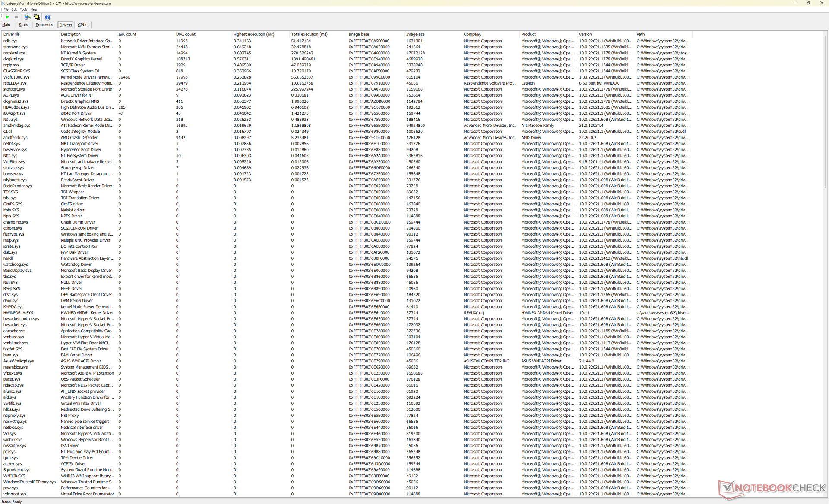Select the amdkmdag.sys driver row
Image resolution: width=829 pixels, height=504 pixels.
[x=17, y=126]
